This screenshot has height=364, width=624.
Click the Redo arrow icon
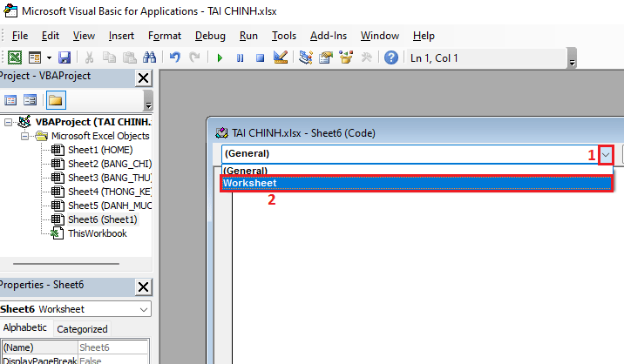tap(194, 57)
